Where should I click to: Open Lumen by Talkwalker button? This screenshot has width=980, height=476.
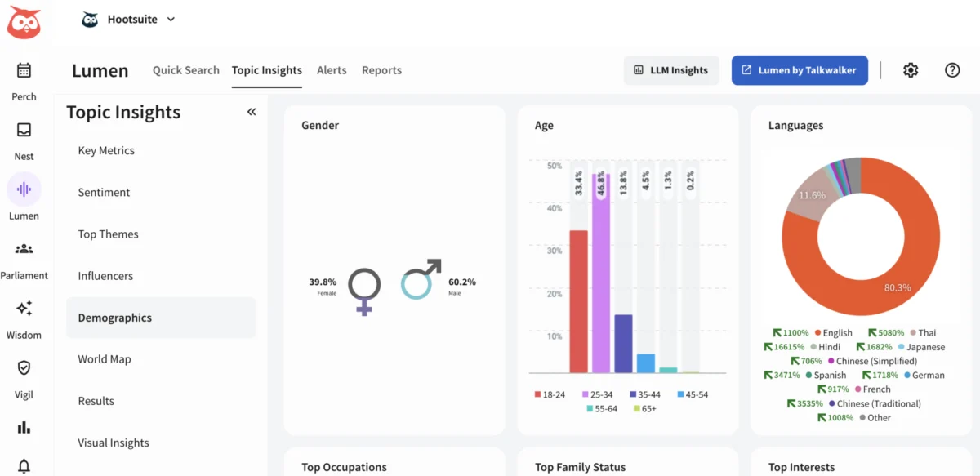[800, 70]
